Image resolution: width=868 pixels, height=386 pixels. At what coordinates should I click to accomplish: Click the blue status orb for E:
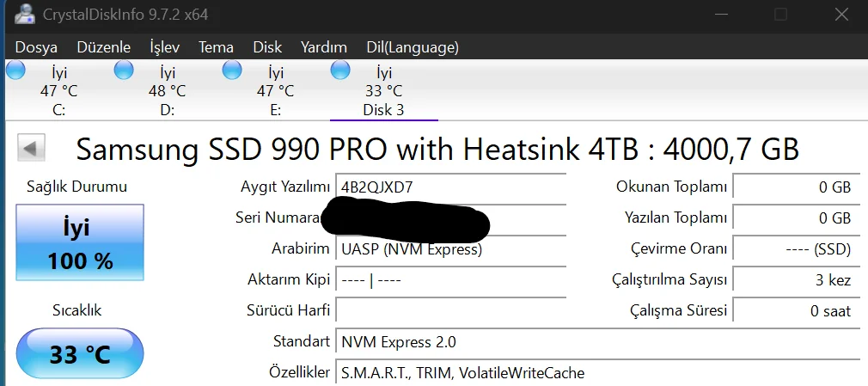[x=232, y=70]
